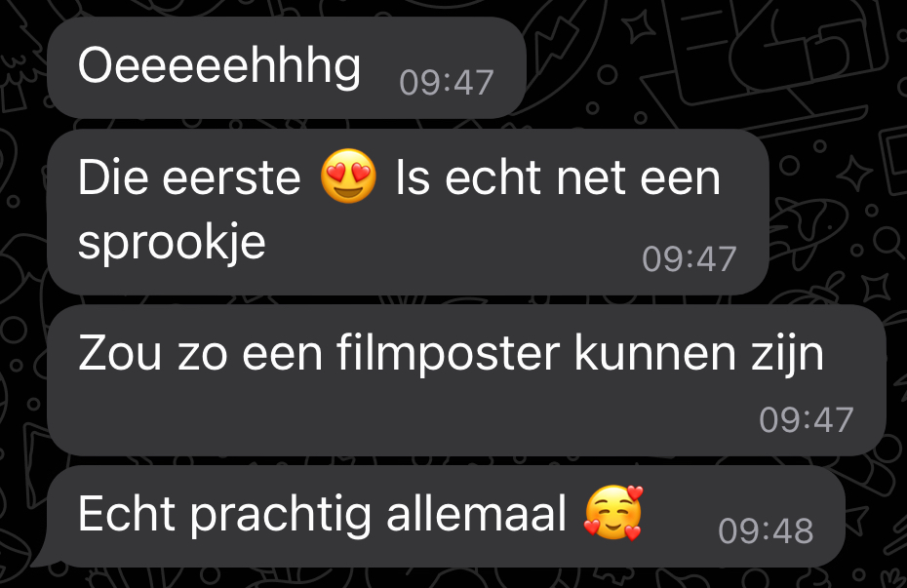Tap the word 'allemaal' in last message
The width and height of the screenshot is (907, 588).
click(x=477, y=513)
